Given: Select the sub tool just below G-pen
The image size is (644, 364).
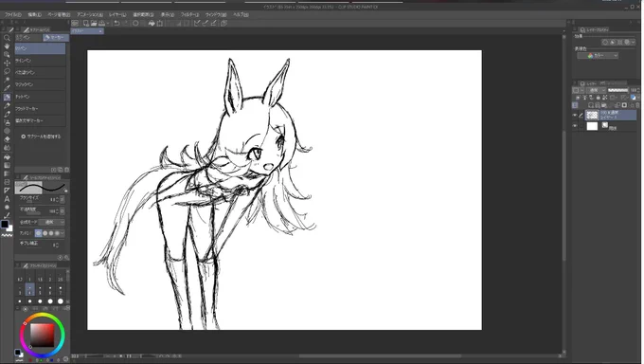Looking at the screenshot, I should point(40,61).
